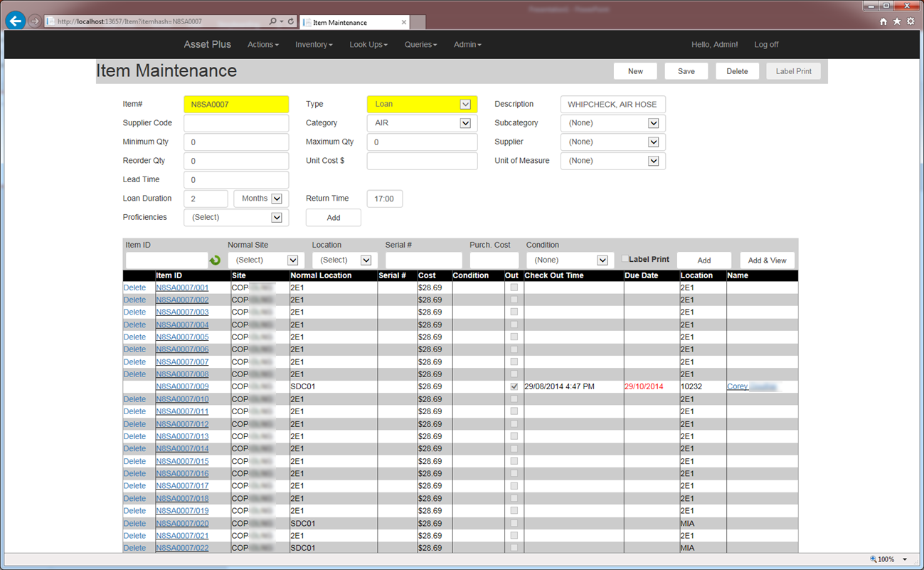Open the Admin menu

click(x=467, y=44)
